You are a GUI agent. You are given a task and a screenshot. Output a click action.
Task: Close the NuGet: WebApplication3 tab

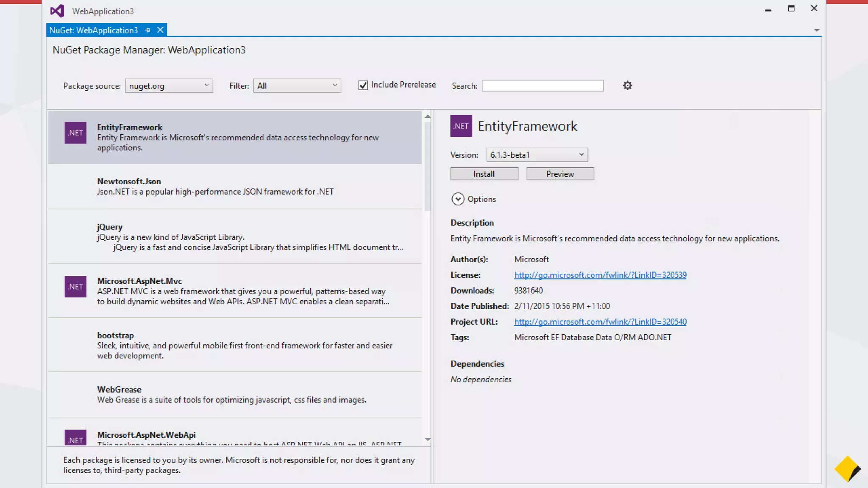click(160, 30)
